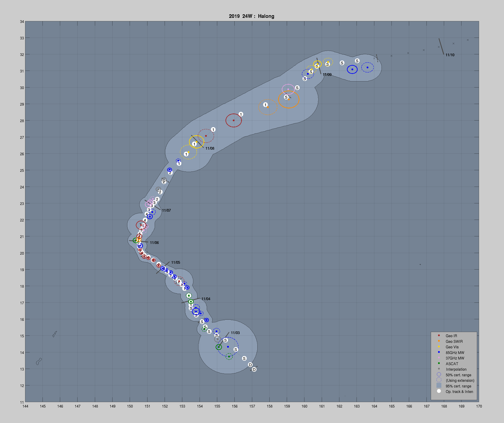
Task: Click the 11/08 date label
Action: (x=210, y=149)
